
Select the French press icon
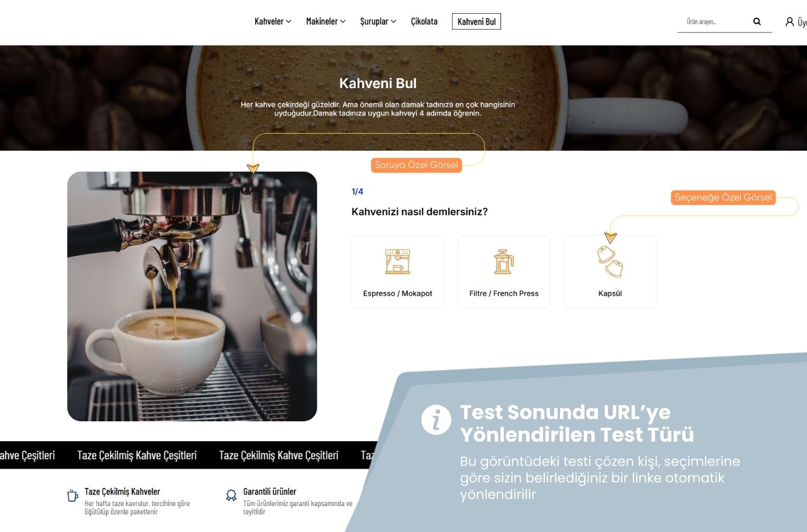click(503, 262)
